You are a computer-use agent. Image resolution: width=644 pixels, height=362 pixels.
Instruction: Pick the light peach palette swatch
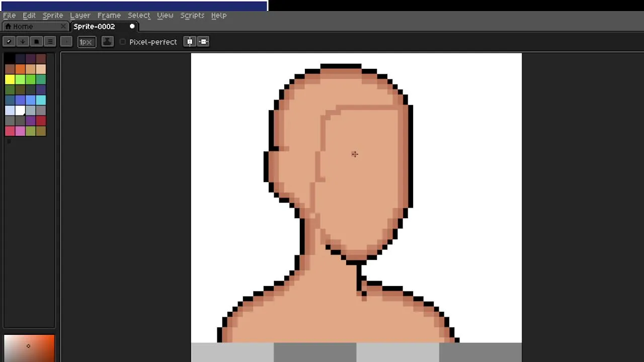[41, 69]
